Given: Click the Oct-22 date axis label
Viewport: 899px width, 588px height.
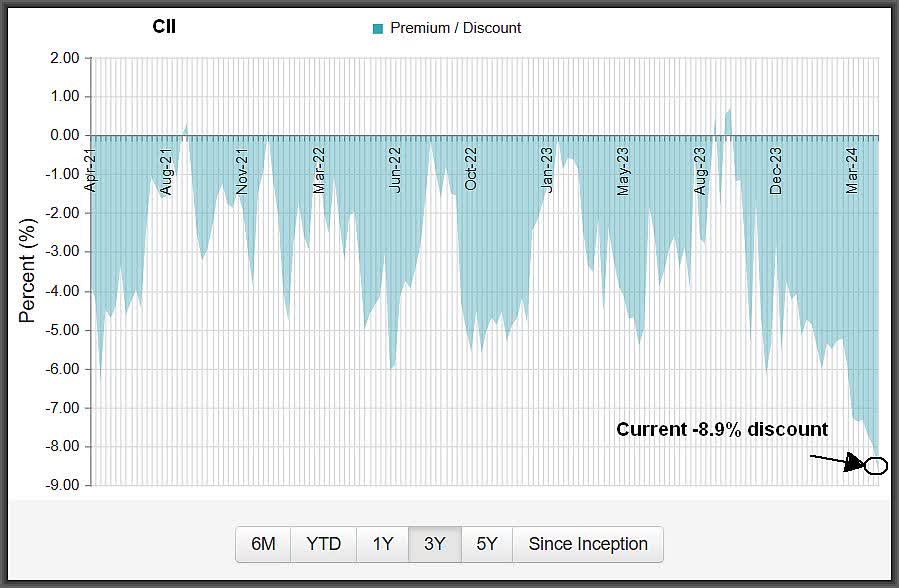Looking at the screenshot, I should [x=472, y=169].
